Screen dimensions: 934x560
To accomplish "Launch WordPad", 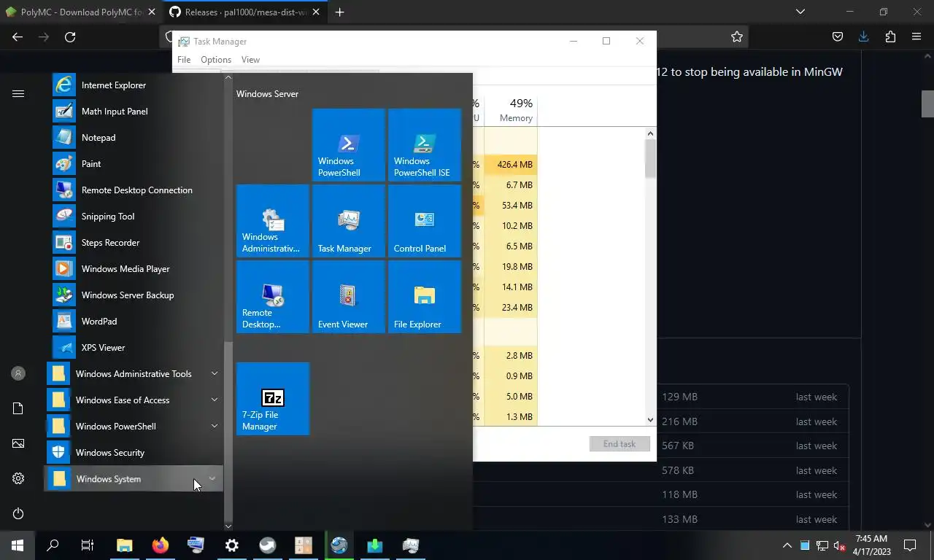I will pyautogui.click(x=135, y=322).
